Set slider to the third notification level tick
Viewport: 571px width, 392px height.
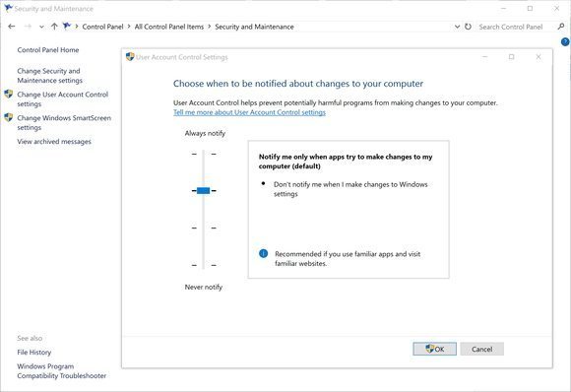point(204,229)
